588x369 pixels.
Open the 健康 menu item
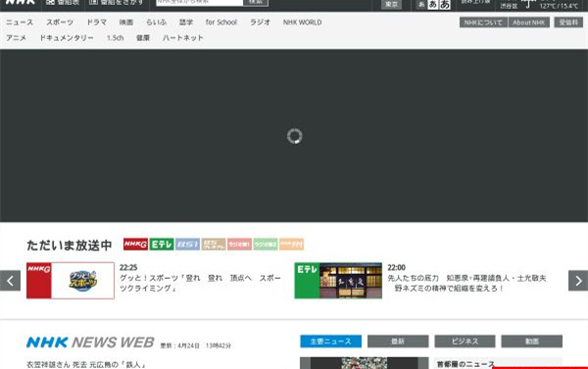point(143,38)
